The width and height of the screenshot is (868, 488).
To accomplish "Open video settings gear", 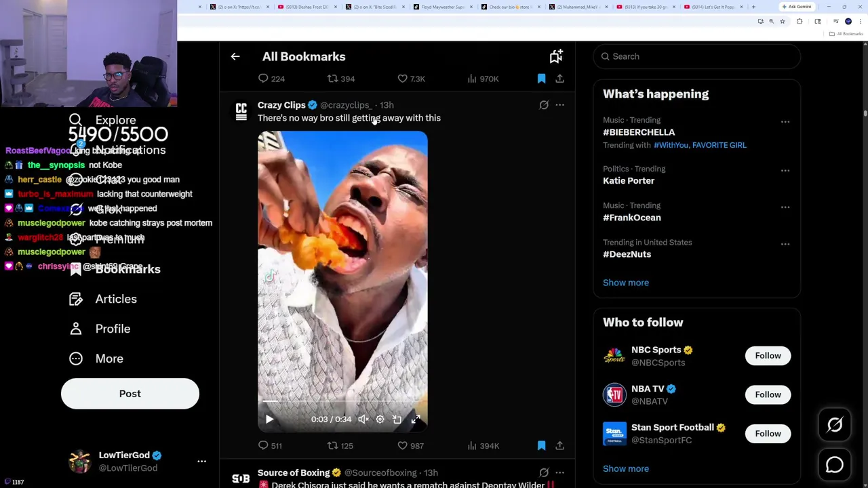I will pos(380,420).
